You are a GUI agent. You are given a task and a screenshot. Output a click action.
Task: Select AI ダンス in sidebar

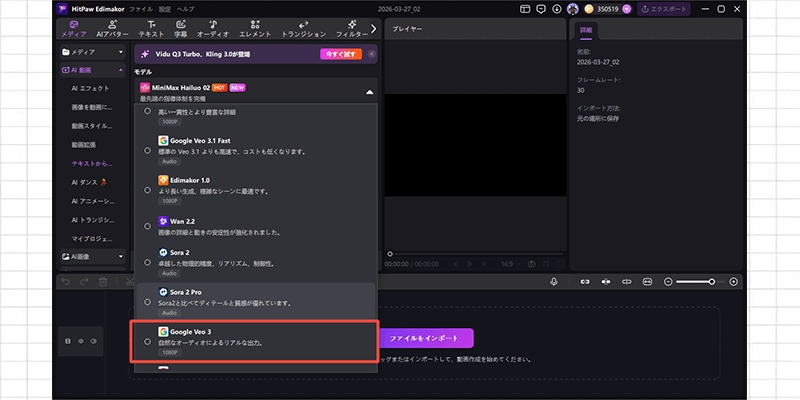coord(90,182)
